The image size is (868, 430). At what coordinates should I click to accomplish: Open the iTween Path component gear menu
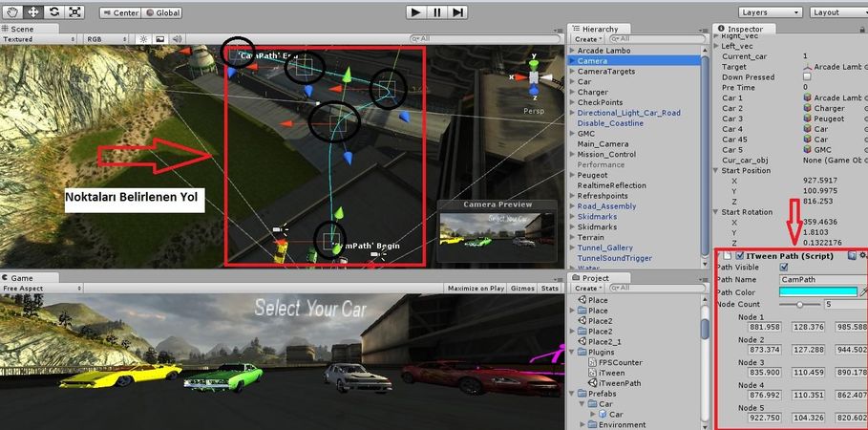click(862, 256)
